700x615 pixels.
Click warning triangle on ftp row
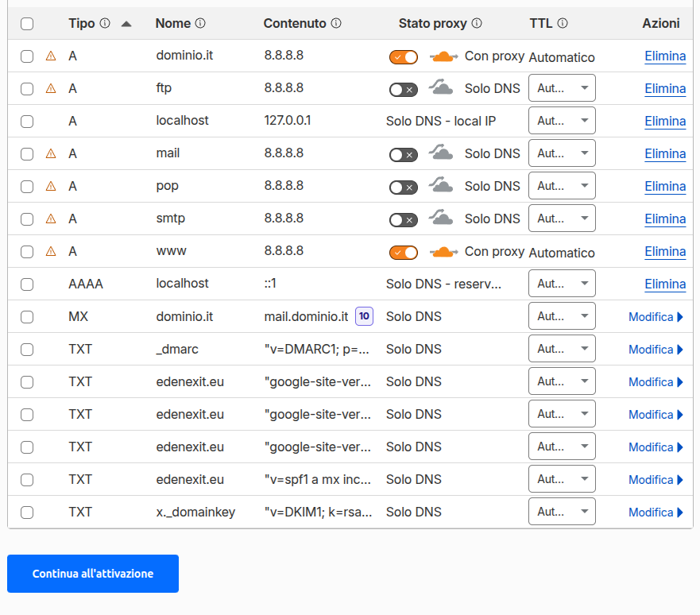(x=51, y=89)
